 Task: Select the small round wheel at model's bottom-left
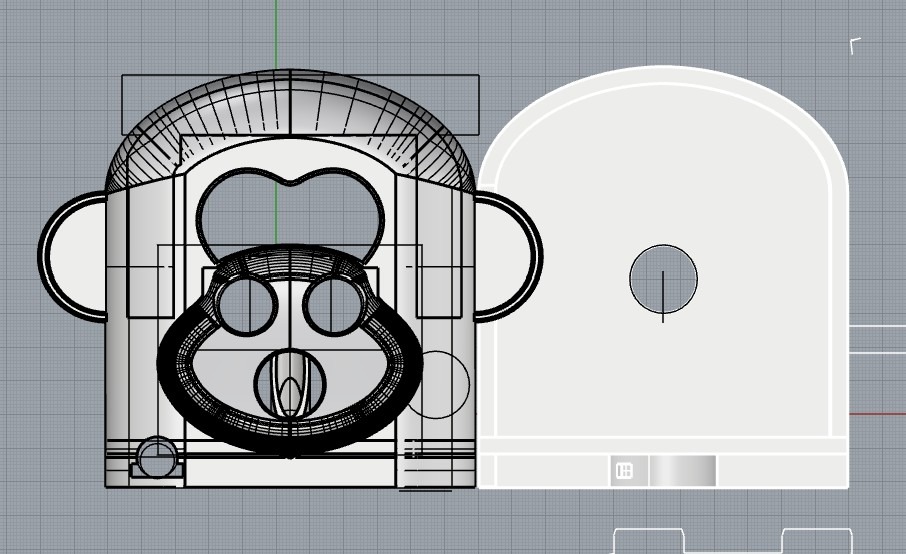click(157, 457)
